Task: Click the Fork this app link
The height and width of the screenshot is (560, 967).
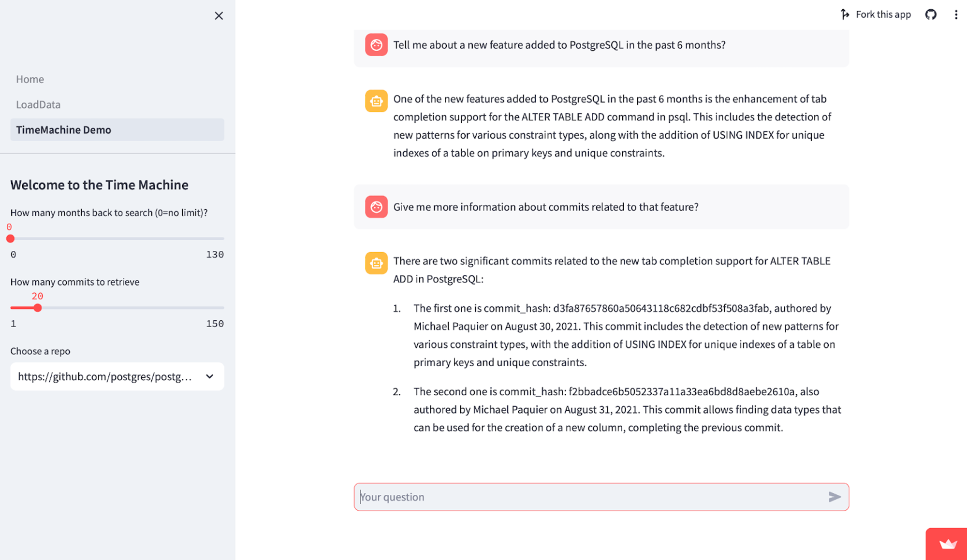Action: [x=883, y=14]
